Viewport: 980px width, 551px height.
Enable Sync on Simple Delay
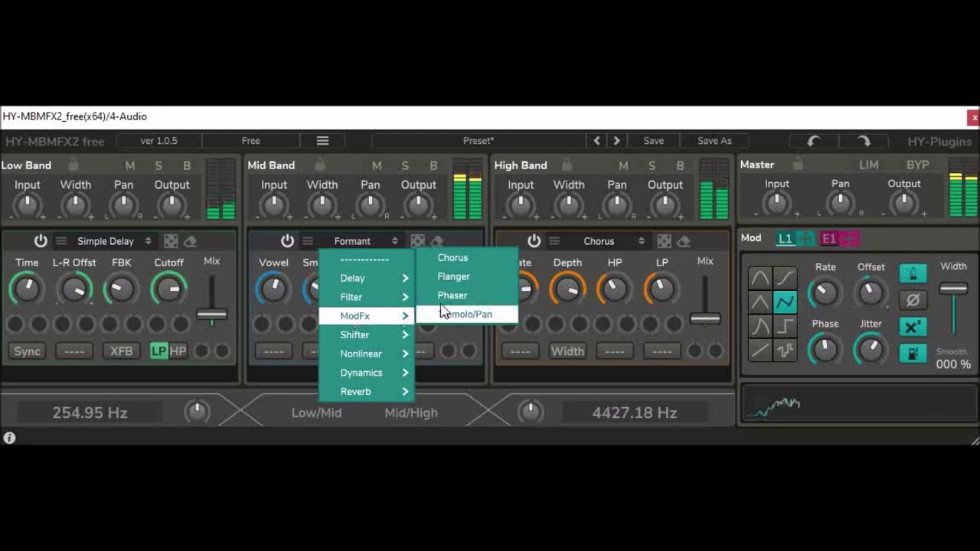pyautogui.click(x=27, y=351)
